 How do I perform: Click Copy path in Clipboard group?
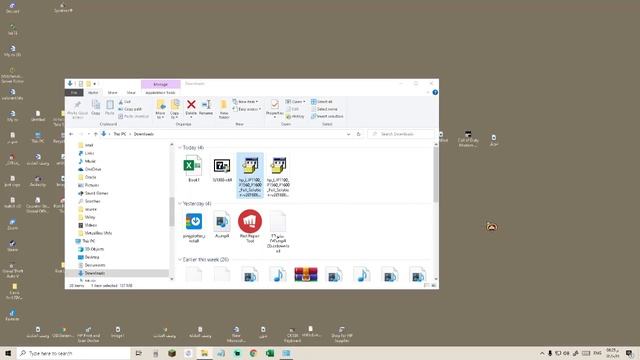click(x=130, y=109)
